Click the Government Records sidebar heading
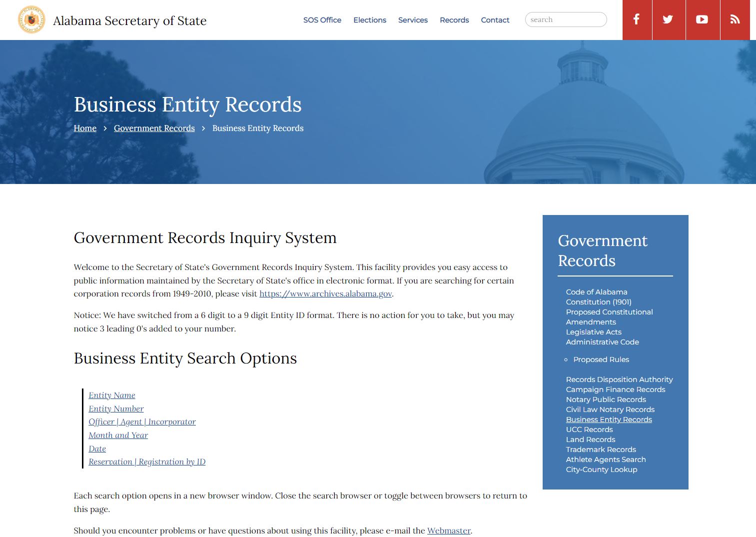 click(603, 250)
